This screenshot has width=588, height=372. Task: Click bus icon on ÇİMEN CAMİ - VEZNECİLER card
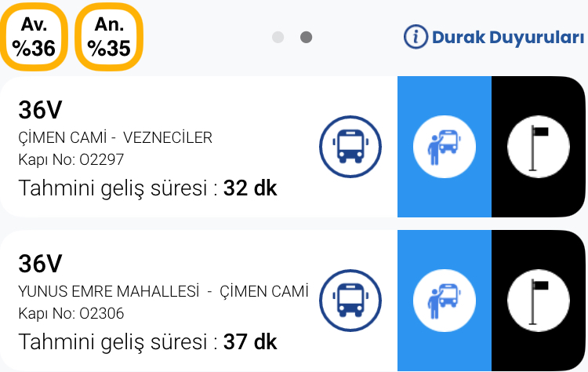coord(350,147)
